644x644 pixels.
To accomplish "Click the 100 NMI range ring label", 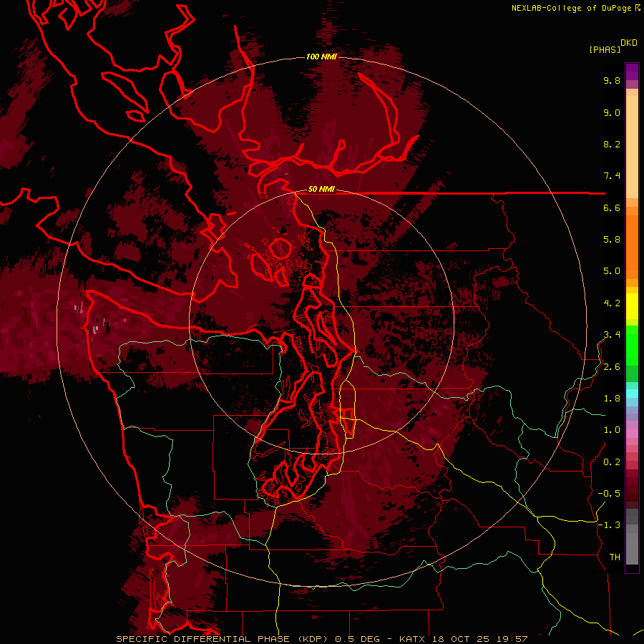I will pyautogui.click(x=321, y=57).
